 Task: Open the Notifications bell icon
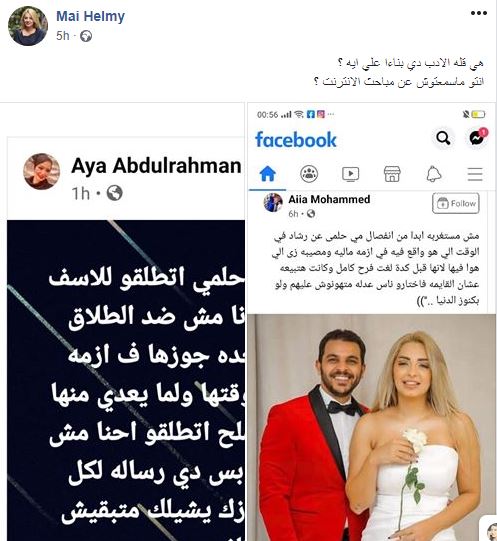(433, 174)
